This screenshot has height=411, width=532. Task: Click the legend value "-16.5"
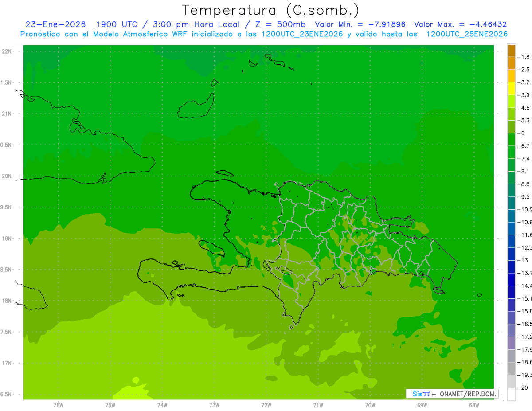(524, 324)
